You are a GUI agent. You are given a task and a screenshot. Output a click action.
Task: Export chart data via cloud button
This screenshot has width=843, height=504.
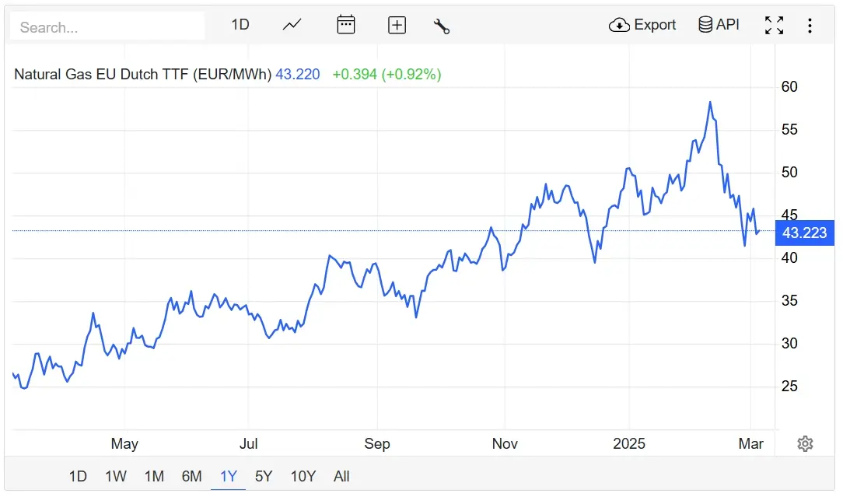pos(642,25)
